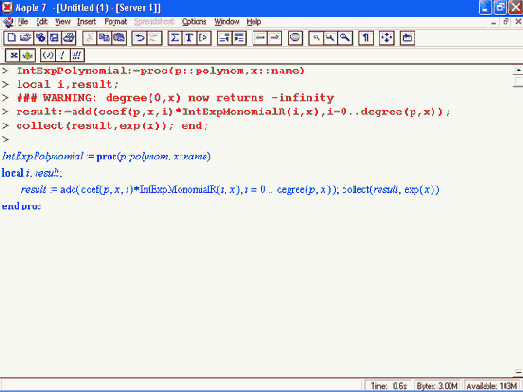Auto-correct syntax with the parentheses icon

[48, 55]
